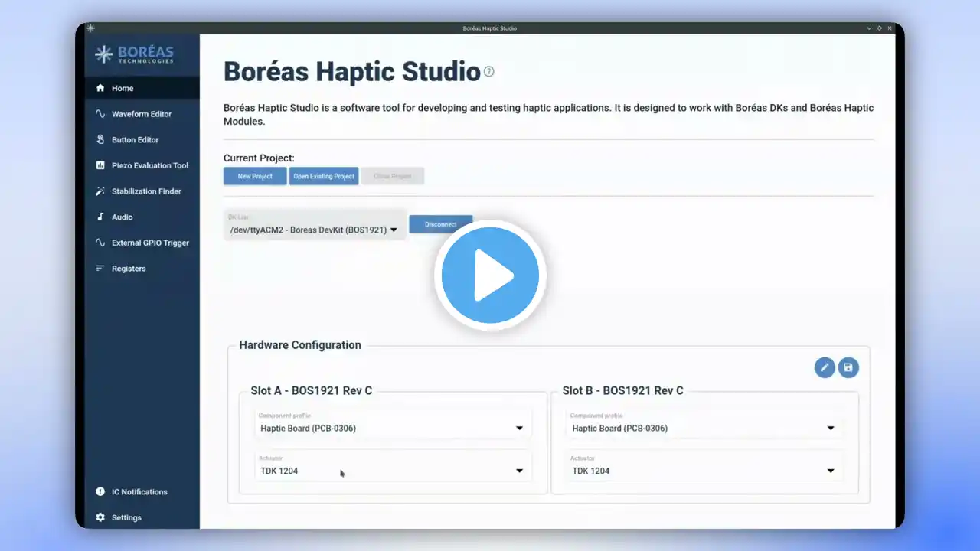Expand Slot B Component profile dropdown

coord(705,424)
